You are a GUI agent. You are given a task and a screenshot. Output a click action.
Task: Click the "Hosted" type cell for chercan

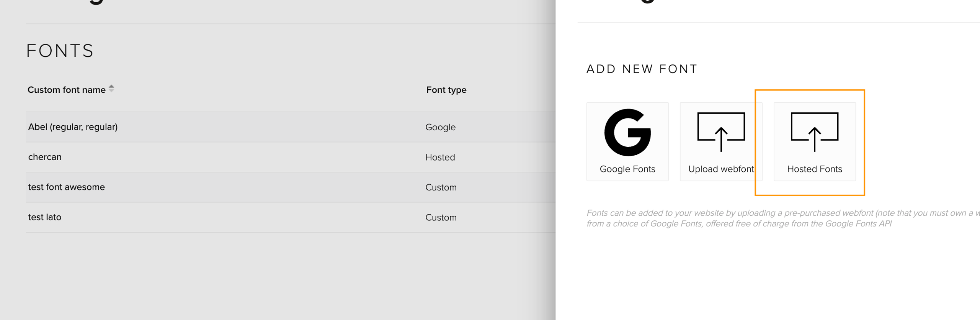440,157
